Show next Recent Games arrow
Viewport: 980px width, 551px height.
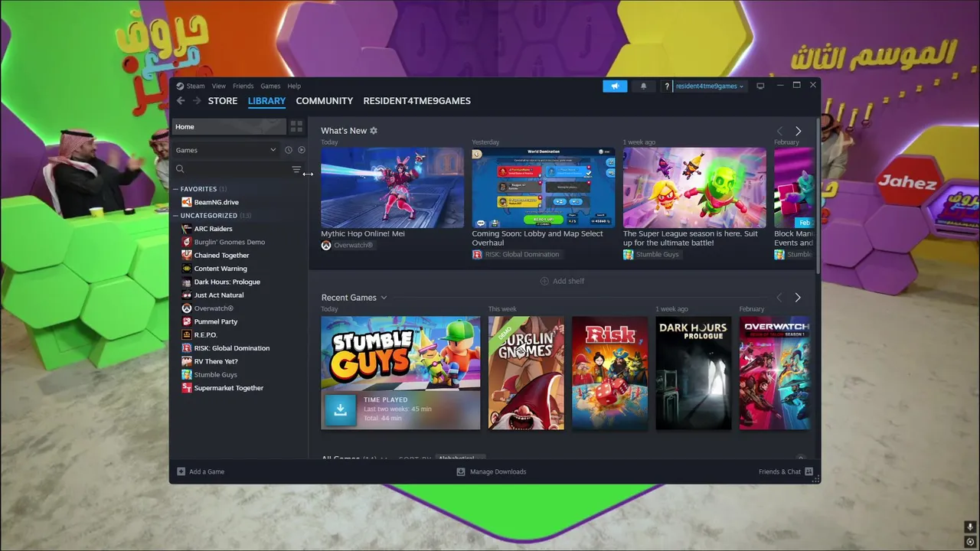tap(798, 298)
